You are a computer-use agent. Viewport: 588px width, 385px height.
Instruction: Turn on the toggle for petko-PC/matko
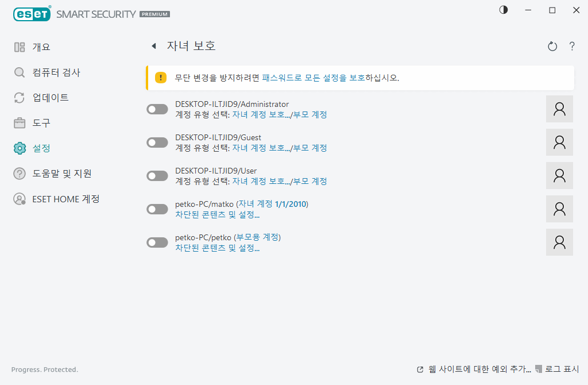click(x=157, y=209)
